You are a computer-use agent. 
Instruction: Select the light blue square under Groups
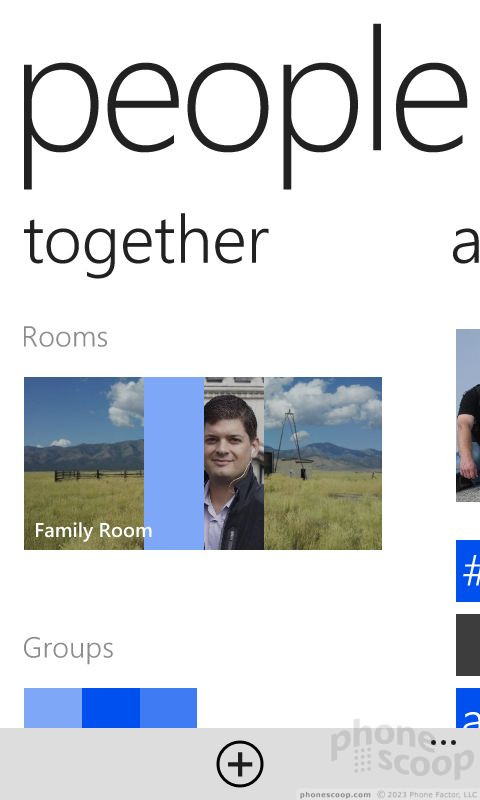pyautogui.click(x=53, y=708)
